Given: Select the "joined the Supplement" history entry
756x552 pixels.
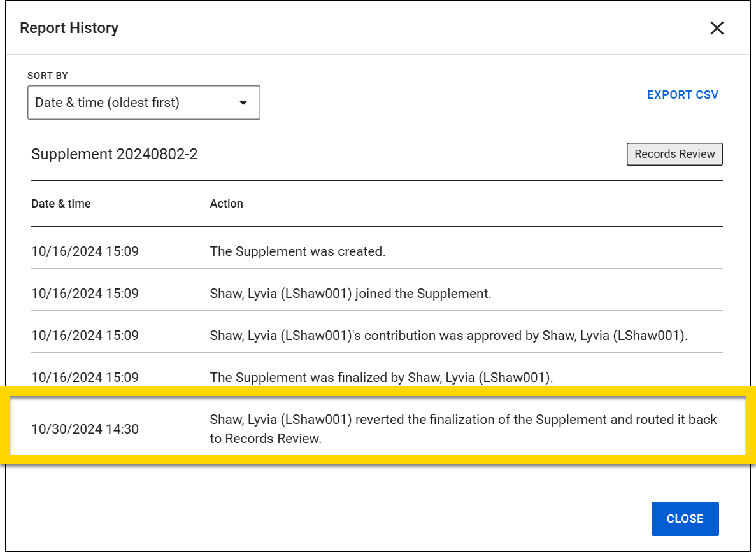Looking at the screenshot, I should click(350, 294).
